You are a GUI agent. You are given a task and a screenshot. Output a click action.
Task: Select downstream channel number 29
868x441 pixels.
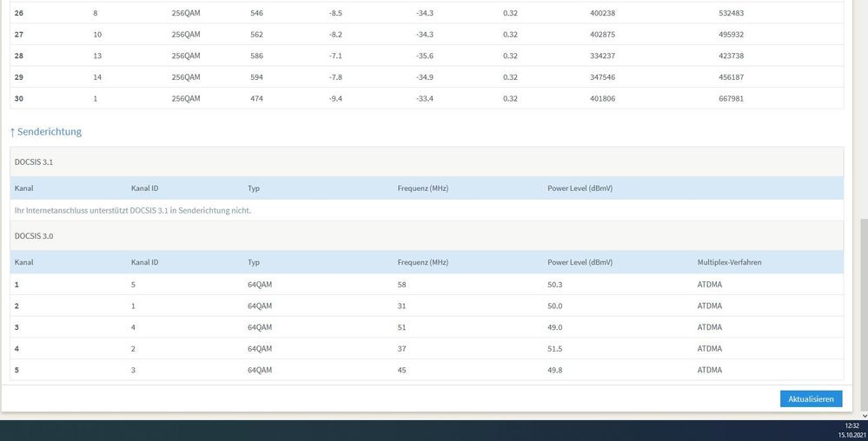tap(19, 77)
